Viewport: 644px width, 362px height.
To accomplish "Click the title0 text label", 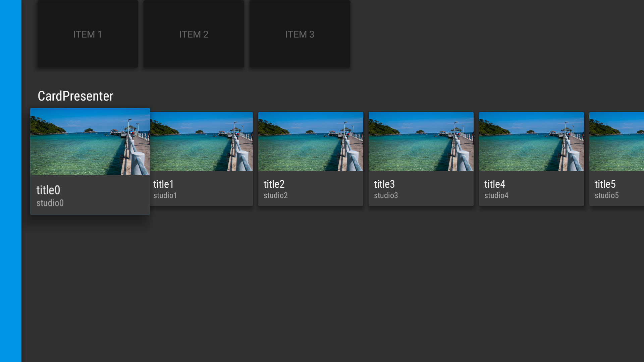I will [48, 190].
